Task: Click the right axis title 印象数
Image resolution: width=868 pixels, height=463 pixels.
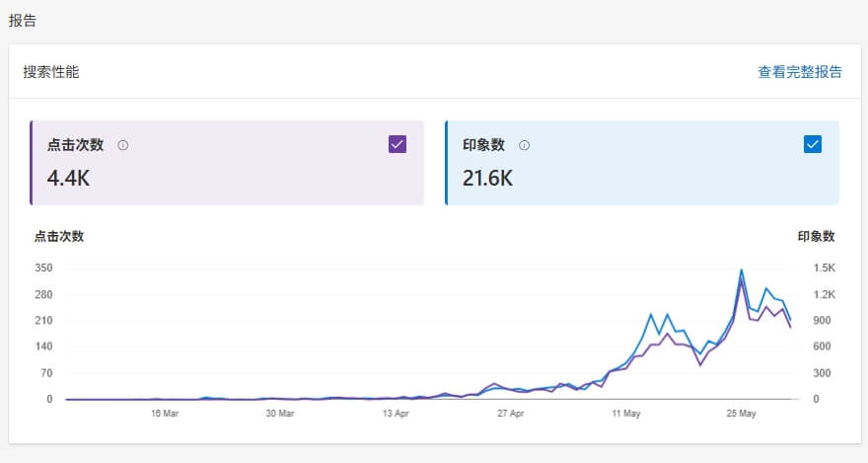Action: tap(816, 236)
